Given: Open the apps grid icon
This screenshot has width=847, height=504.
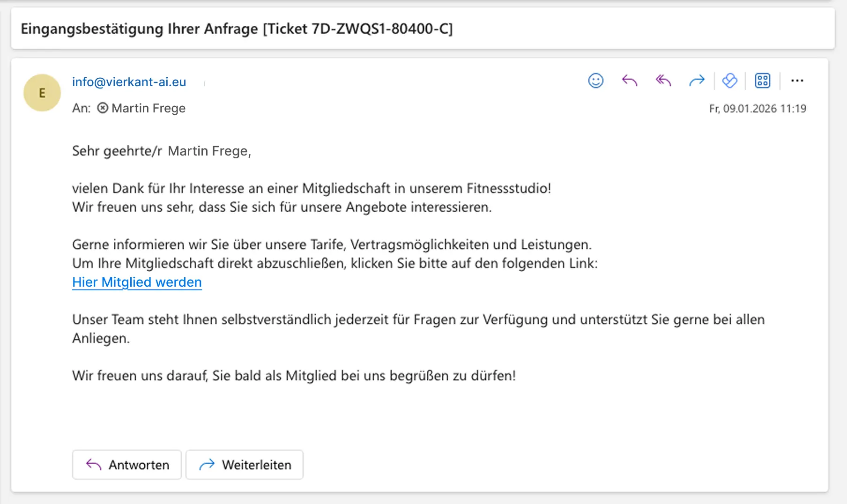Looking at the screenshot, I should click(762, 81).
